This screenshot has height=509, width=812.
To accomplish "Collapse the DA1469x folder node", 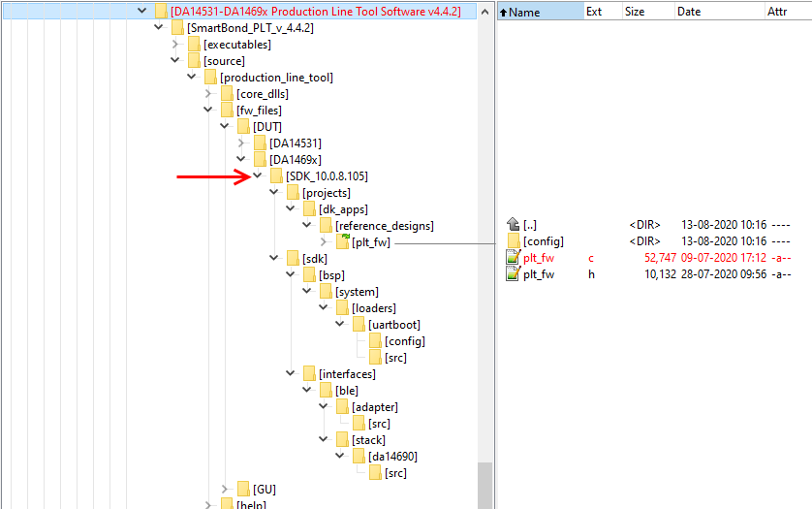I will (x=241, y=159).
